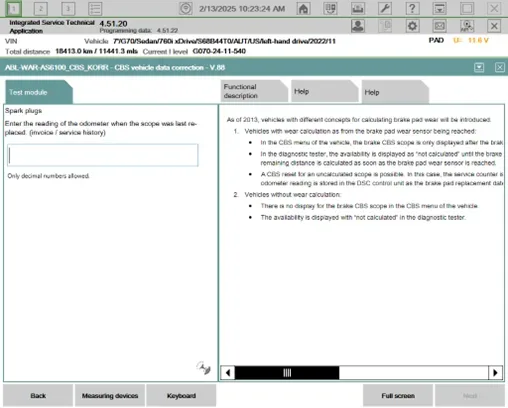Select the Test module tab
Screen dimensions: 508x408
[39, 92]
